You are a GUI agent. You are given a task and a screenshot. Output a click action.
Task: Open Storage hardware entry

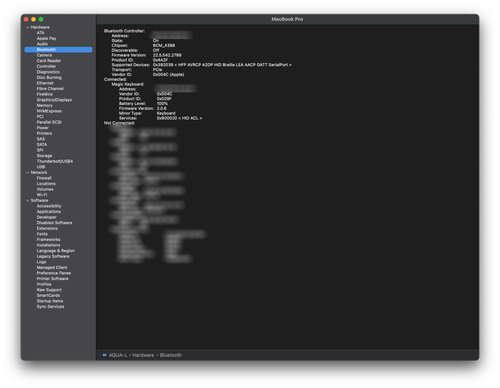coord(44,156)
